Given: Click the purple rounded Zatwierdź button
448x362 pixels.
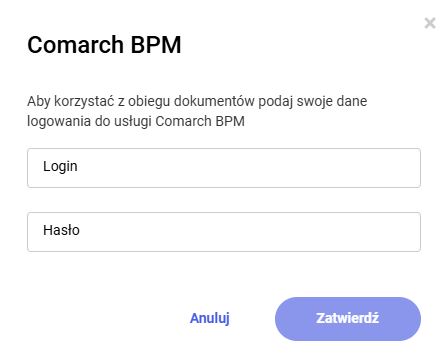Looking at the screenshot, I should (x=348, y=319).
